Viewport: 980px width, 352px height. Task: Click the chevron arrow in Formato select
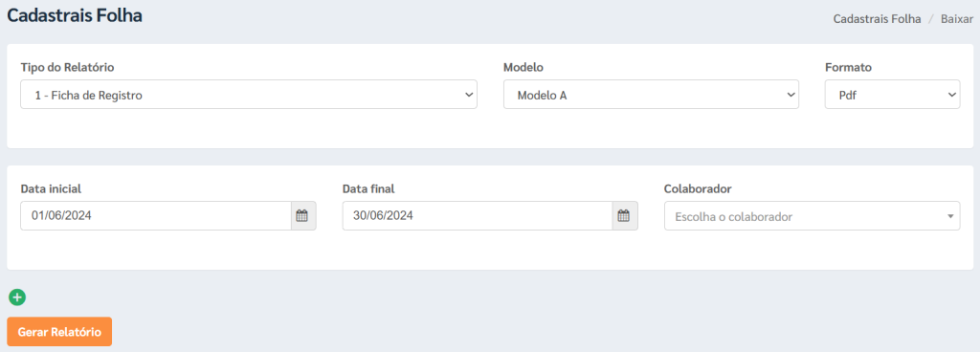[x=952, y=95]
